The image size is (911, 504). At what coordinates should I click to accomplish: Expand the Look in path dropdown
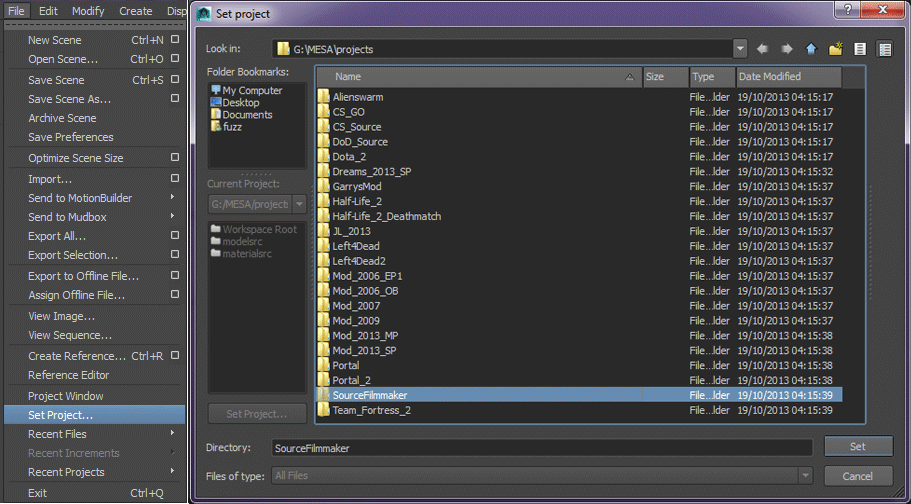[740, 48]
